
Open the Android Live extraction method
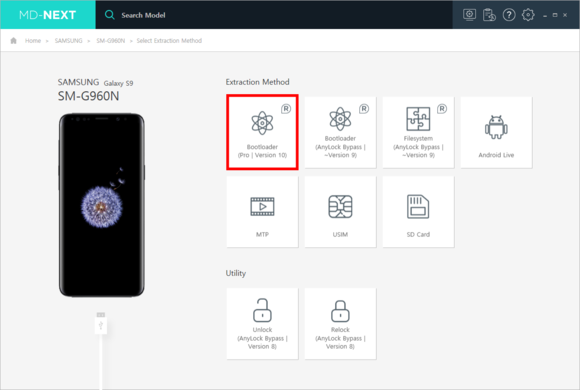point(496,132)
